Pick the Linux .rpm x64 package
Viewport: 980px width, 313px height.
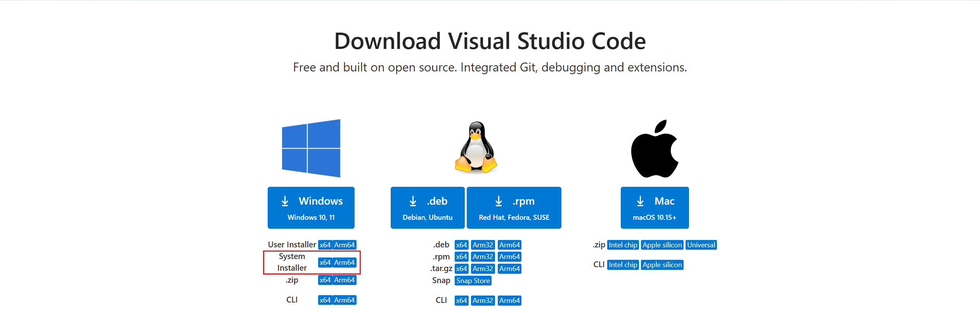[x=462, y=257]
